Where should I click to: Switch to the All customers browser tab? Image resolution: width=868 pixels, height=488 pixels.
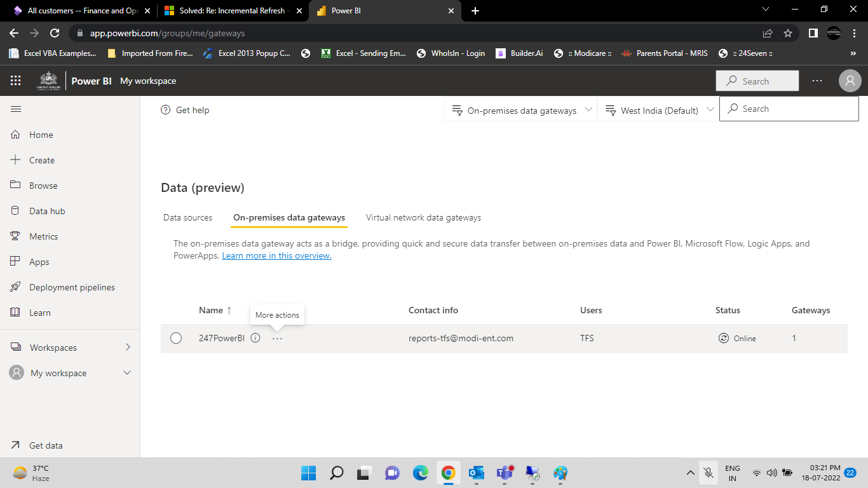click(x=80, y=11)
